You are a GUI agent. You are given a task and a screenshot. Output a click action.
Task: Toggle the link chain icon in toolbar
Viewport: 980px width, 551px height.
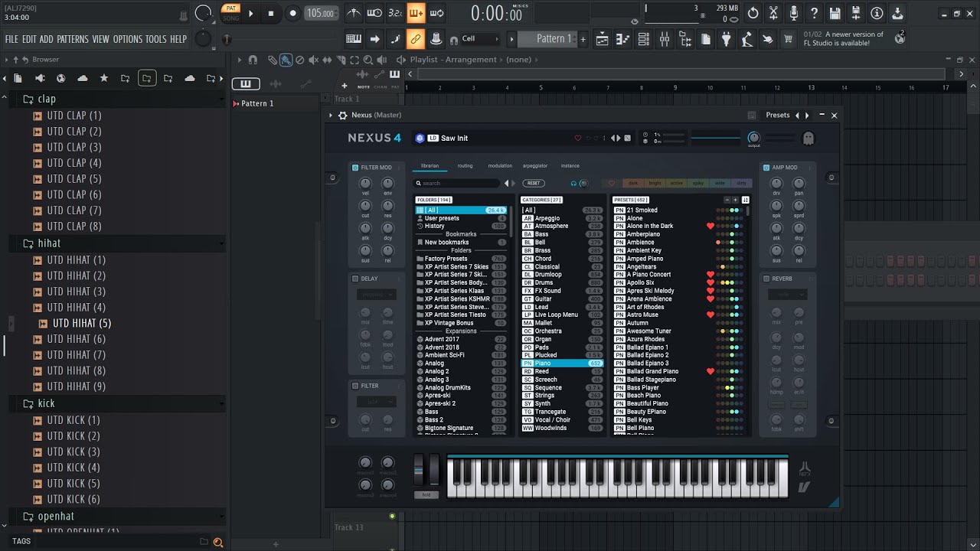(416, 39)
